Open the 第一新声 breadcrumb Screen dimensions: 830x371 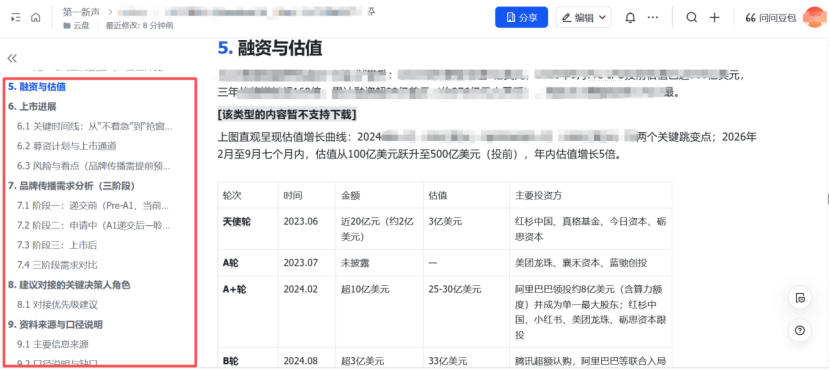coord(81,12)
